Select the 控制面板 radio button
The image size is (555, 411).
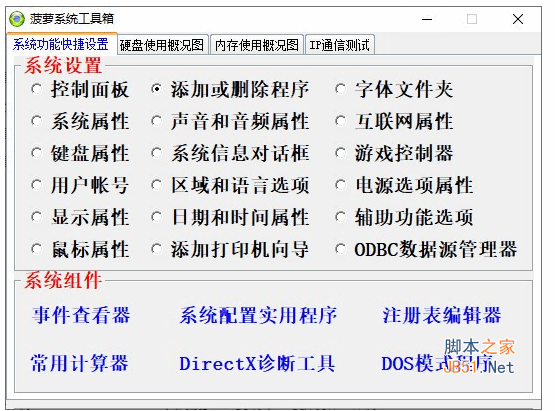(37, 89)
